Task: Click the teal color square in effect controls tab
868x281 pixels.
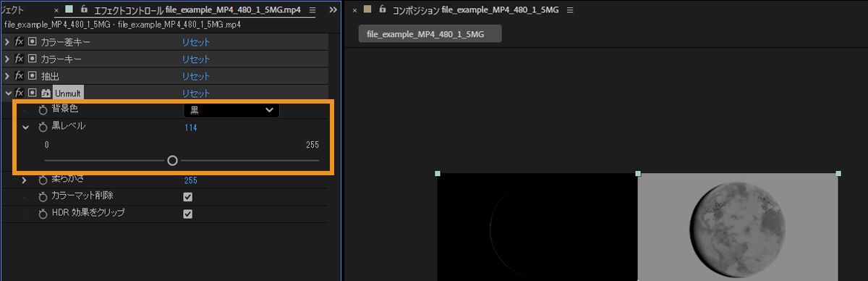Action: [69, 9]
